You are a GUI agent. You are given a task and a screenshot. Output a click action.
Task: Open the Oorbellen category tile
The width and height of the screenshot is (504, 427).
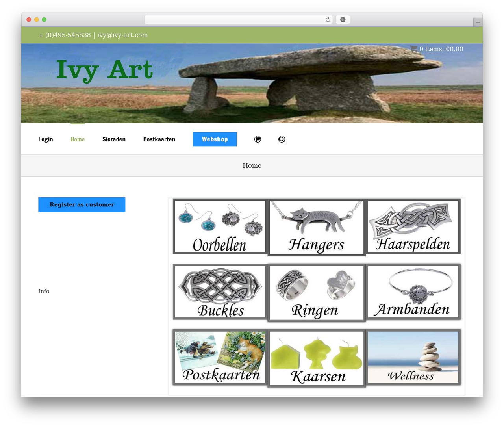tap(220, 226)
